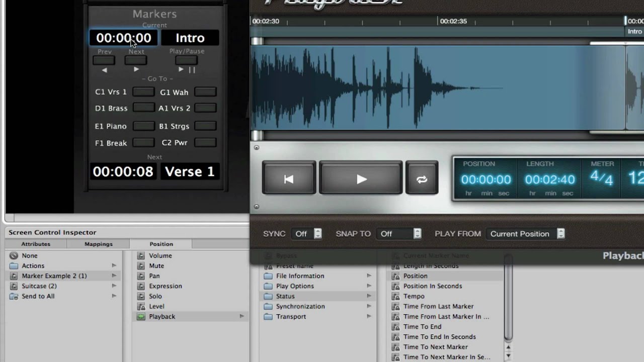Click the C1 Vrs 1 go-to button

click(143, 92)
